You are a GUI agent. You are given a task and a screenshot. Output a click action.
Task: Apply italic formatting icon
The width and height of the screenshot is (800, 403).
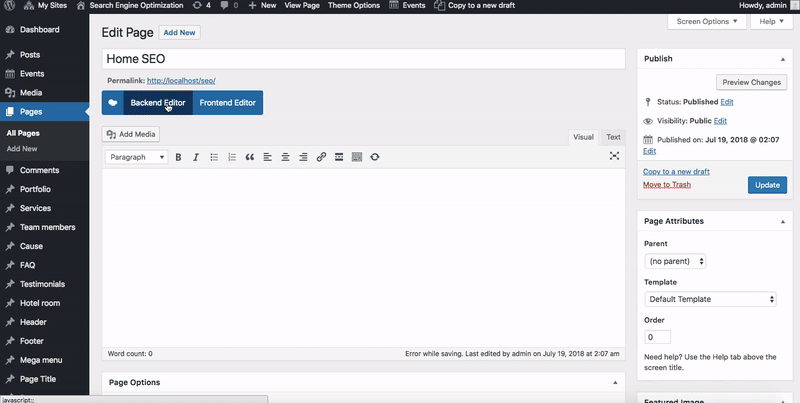click(x=196, y=157)
